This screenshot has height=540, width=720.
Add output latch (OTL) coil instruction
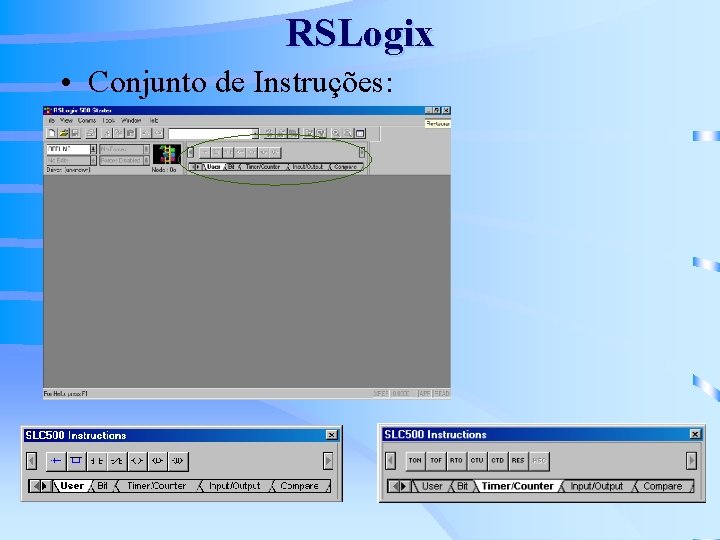coord(157,461)
